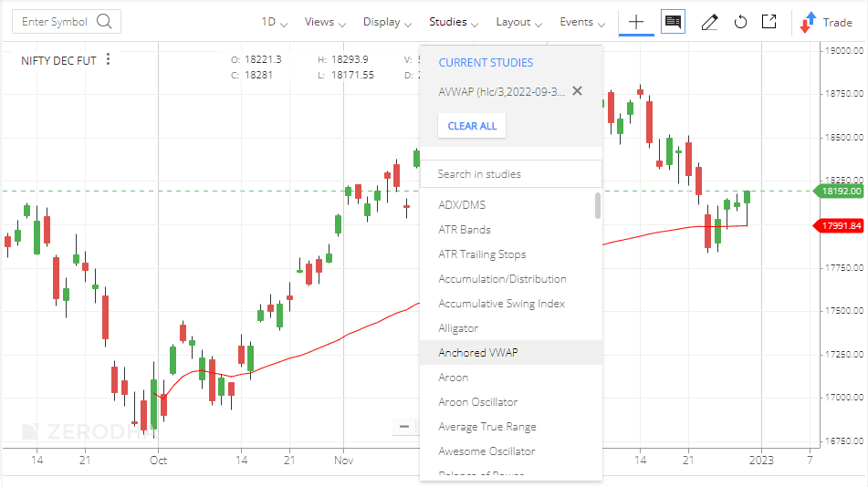This screenshot has width=868, height=487.
Task: Click the green 18192.00 price label
Action: [839, 191]
